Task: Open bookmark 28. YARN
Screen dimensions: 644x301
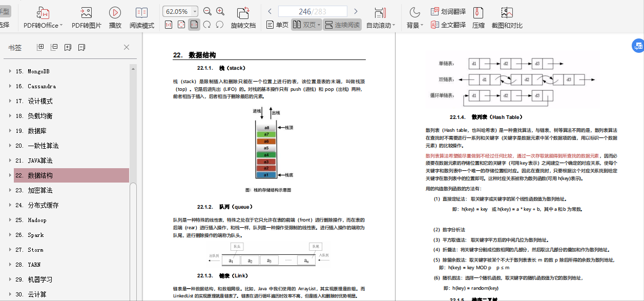Action: pyautogui.click(x=28, y=265)
